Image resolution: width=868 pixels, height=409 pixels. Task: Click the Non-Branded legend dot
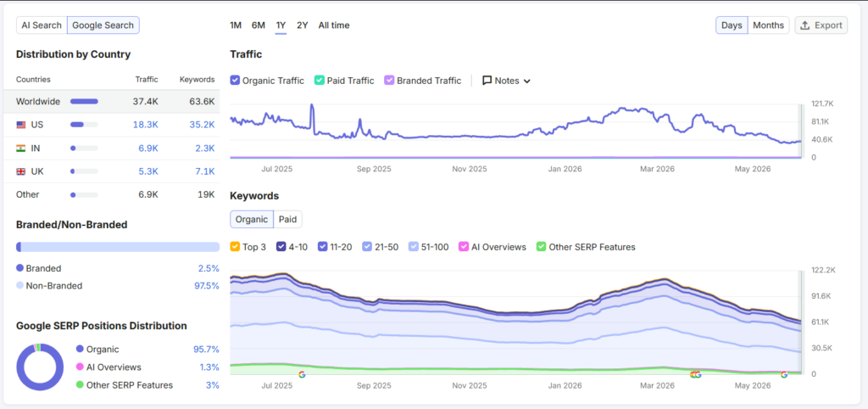pos(20,286)
